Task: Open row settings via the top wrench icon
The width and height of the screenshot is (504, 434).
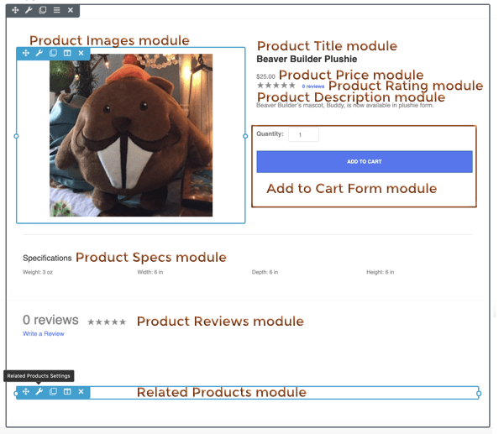Action: (29, 10)
